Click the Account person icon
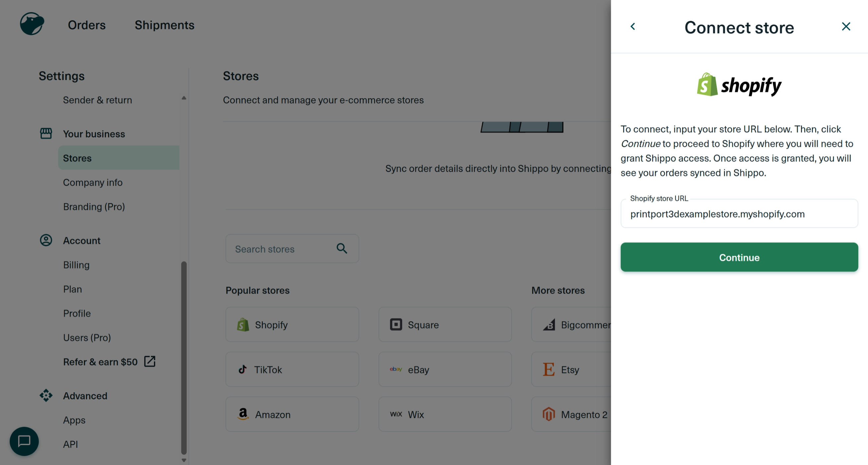868x465 pixels. point(46,240)
